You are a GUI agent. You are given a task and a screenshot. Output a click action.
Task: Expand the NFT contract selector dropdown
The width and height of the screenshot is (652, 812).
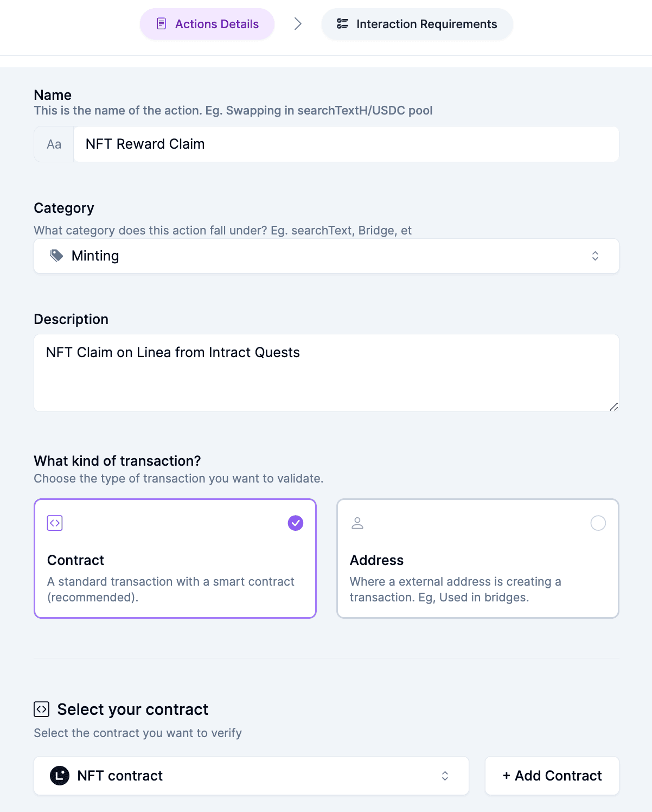(x=251, y=776)
